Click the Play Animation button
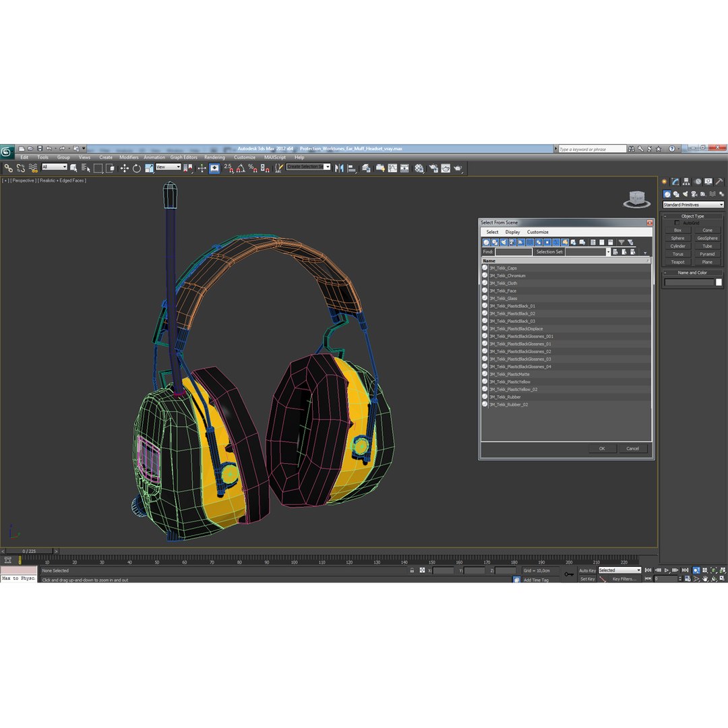728x728 pixels. 667,570
